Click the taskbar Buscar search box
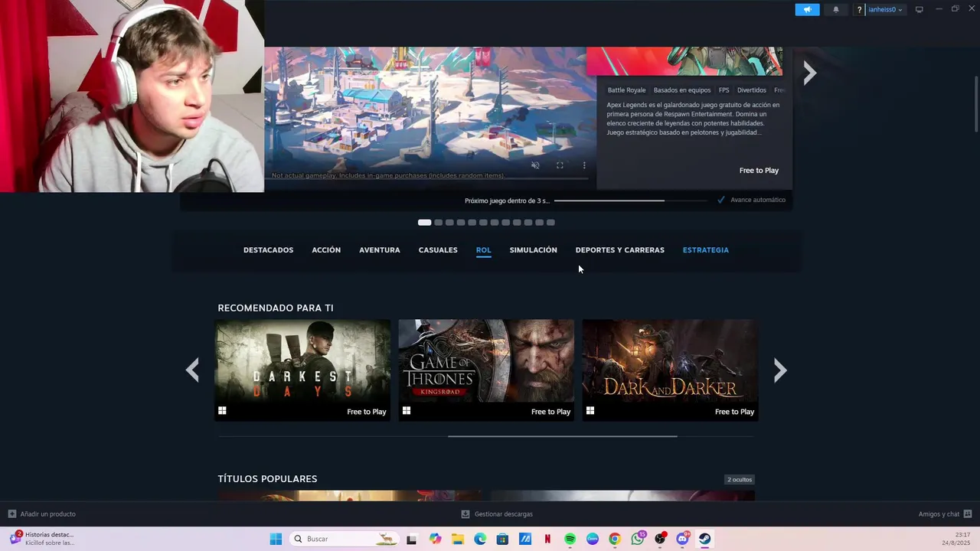 point(345,539)
